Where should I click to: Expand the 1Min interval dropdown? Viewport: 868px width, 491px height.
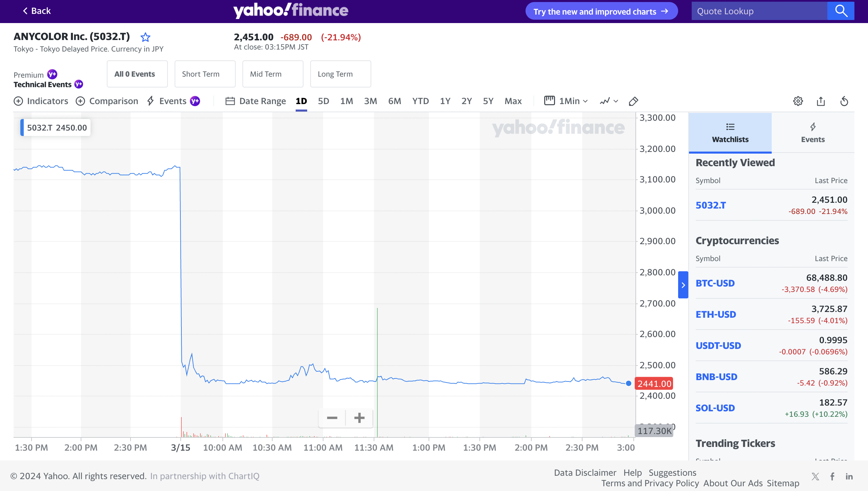tap(566, 101)
